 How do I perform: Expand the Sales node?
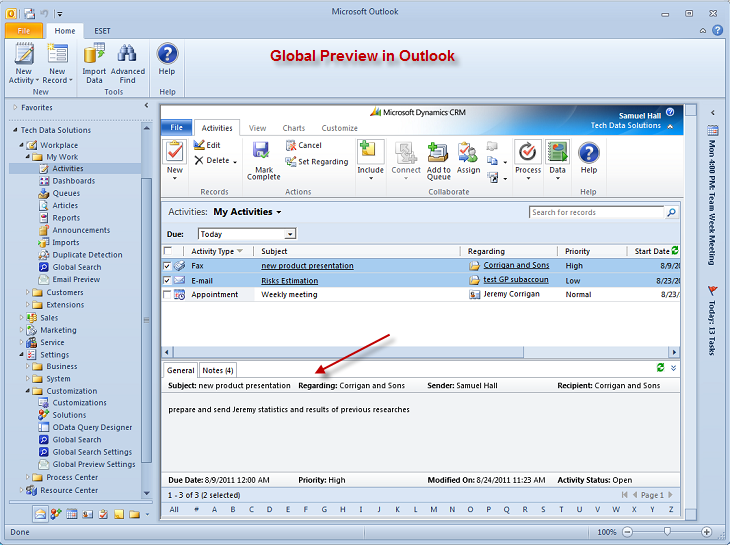pyautogui.click(x=21, y=317)
